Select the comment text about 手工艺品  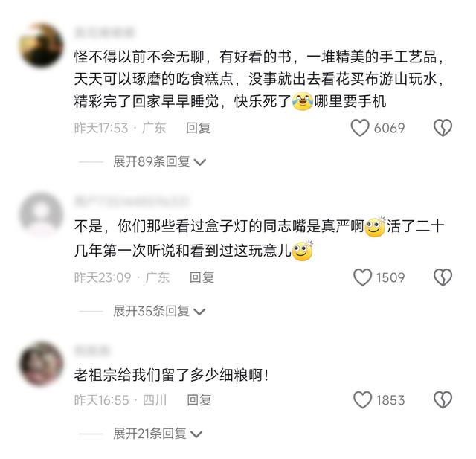(259, 79)
